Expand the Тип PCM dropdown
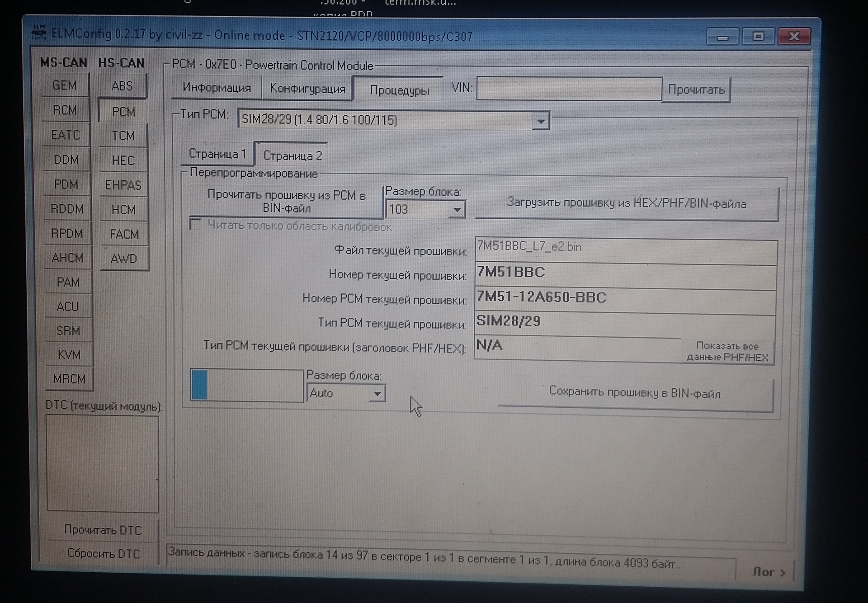Screen dimensions: 868x603 pos(540,121)
